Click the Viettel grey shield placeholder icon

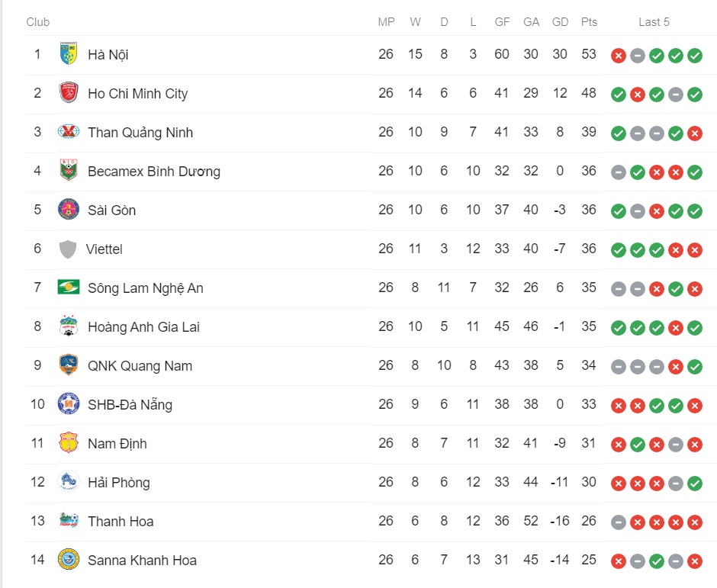[68, 249]
